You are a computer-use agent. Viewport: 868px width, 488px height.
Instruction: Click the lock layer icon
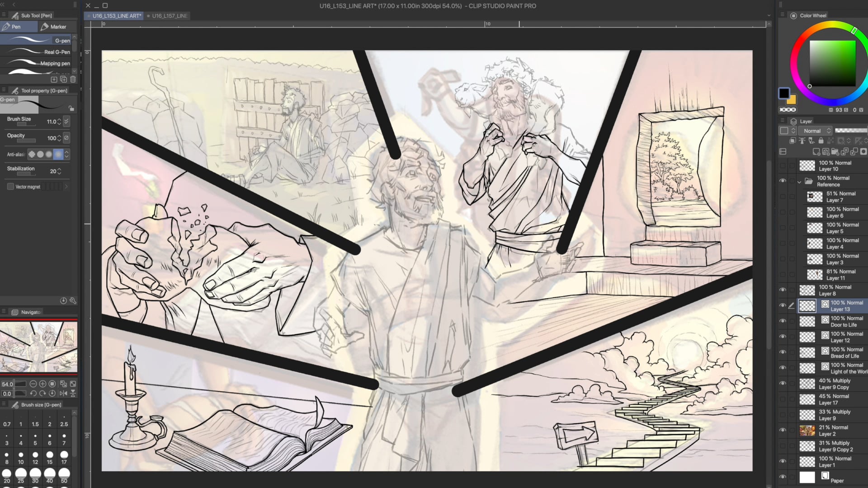click(821, 141)
